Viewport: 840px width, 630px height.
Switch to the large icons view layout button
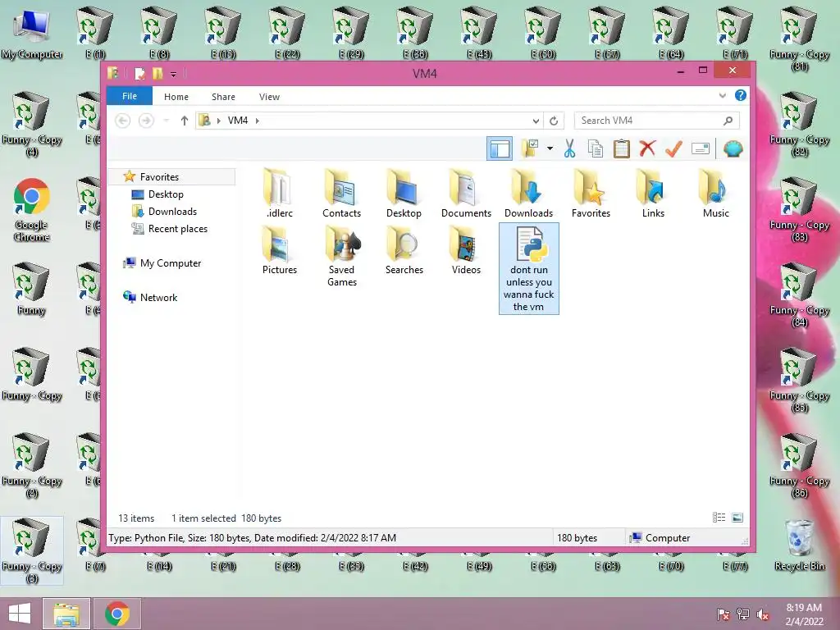(x=737, y=518)
